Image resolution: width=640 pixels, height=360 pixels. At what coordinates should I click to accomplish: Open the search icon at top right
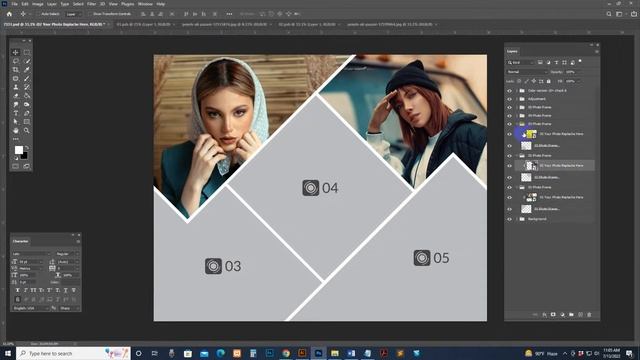coord(609,14)
